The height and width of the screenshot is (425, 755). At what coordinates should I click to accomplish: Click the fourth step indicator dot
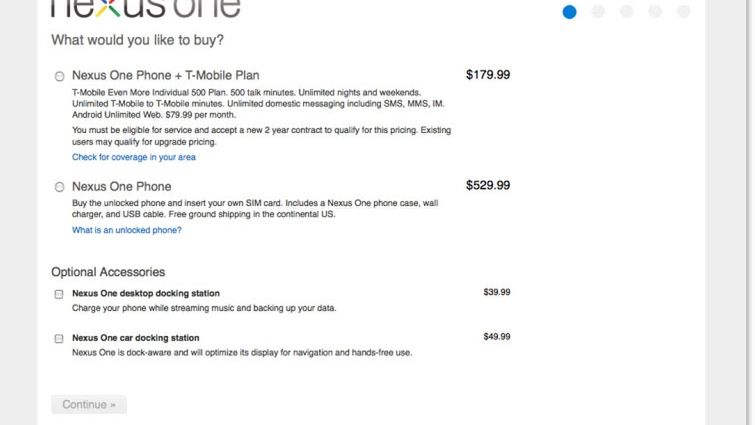(655, 12)
